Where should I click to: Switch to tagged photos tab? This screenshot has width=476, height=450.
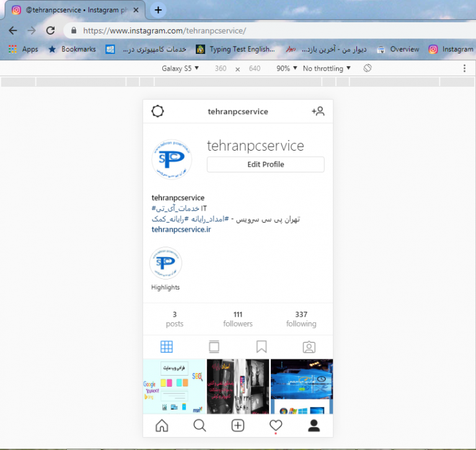click(309, 346)
